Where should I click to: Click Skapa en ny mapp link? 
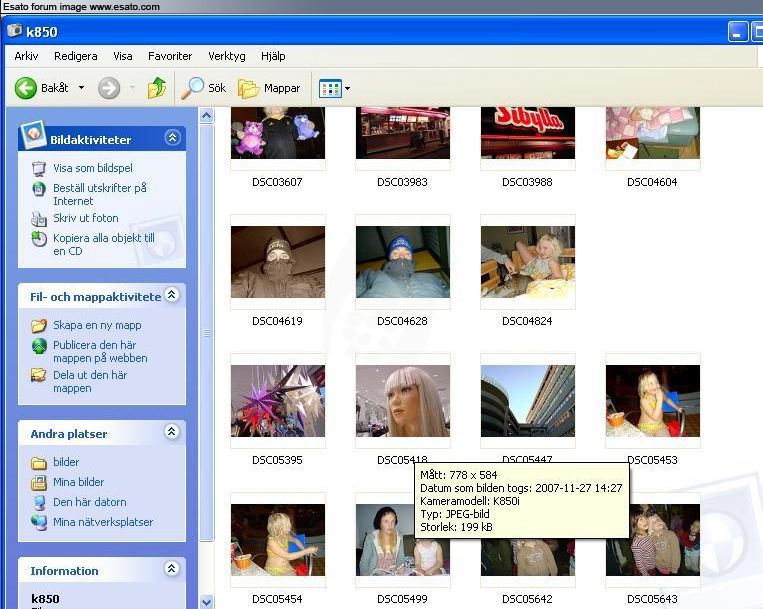click(x=97, y=325)
